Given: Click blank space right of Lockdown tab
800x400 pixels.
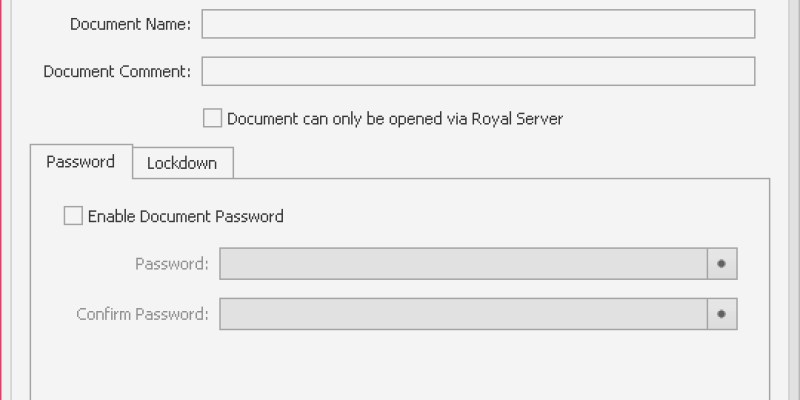Looking at the screenshot, I should [500, 163].
